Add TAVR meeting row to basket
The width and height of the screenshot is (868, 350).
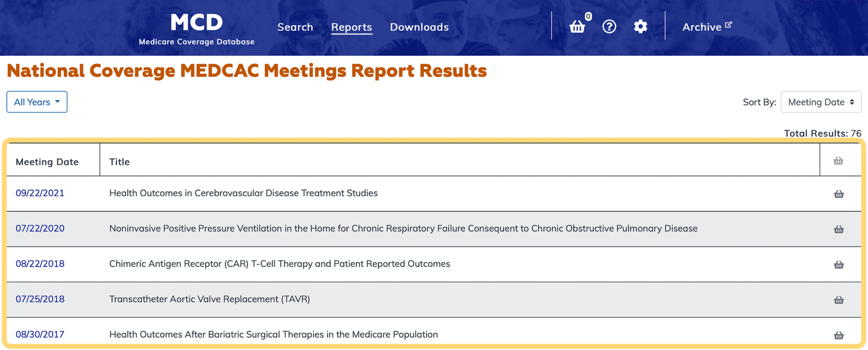click(x=838, y=300)
